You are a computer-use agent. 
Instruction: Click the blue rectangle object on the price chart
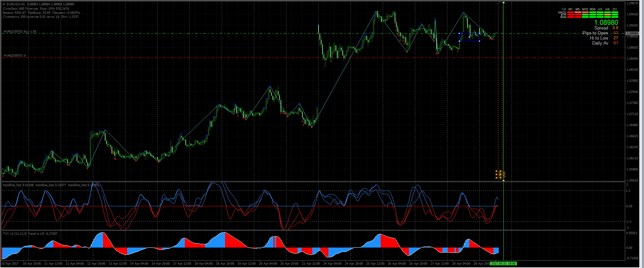point(469,37)
